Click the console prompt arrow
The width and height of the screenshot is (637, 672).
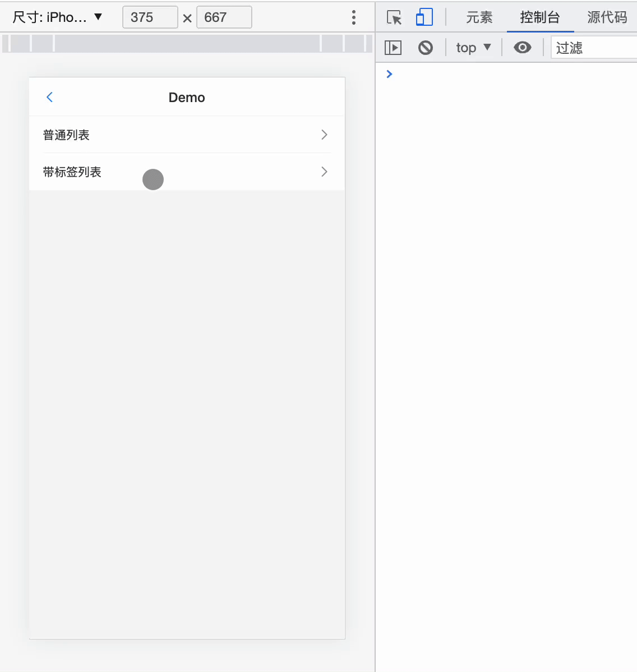click(x=389, y=74)
